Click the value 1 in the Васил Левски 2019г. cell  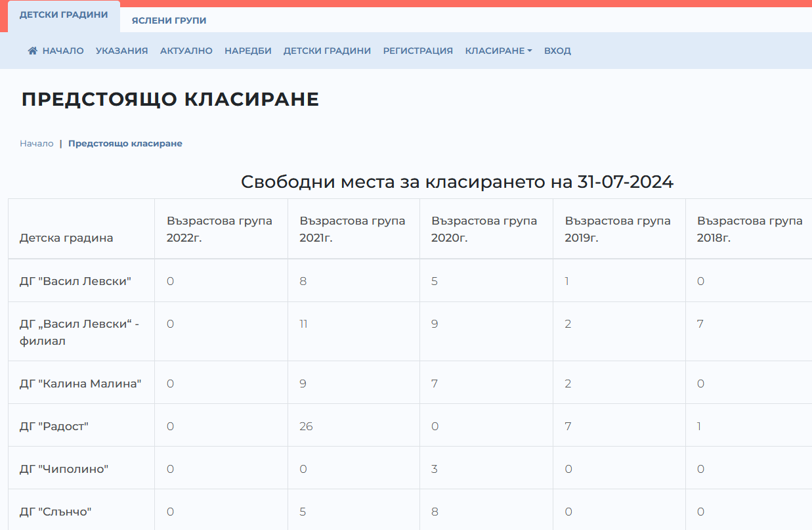(567, 281)
